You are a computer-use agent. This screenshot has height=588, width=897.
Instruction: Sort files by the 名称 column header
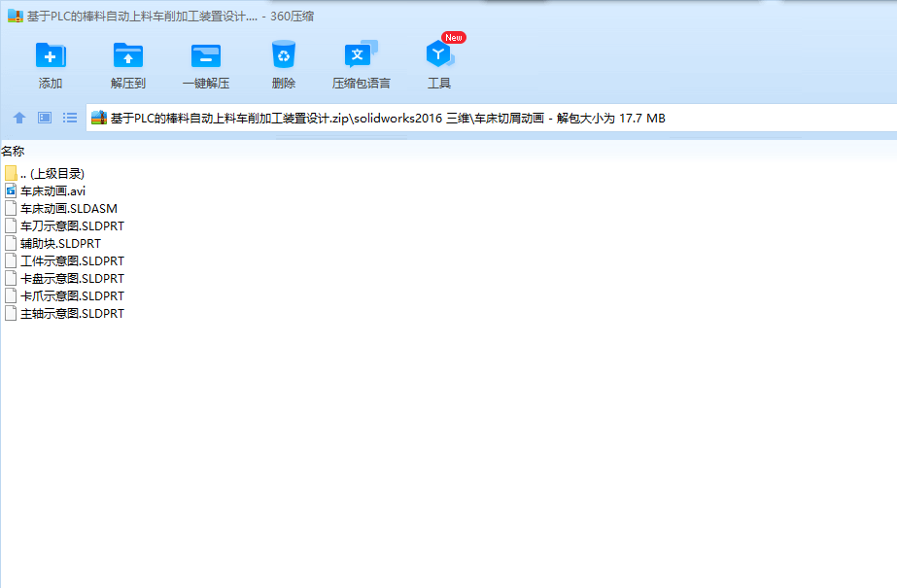pos(13,151)
